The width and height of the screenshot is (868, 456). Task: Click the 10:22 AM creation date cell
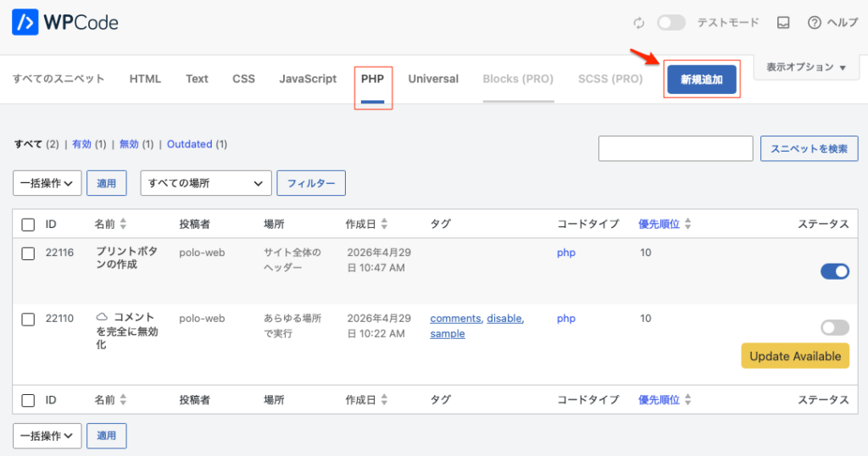click(379, 326)
